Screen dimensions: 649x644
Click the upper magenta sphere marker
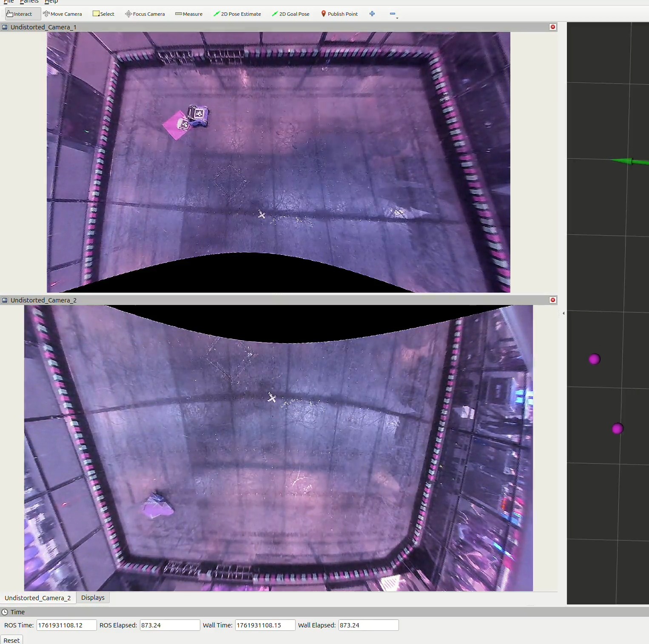click(x=594, y=359)
